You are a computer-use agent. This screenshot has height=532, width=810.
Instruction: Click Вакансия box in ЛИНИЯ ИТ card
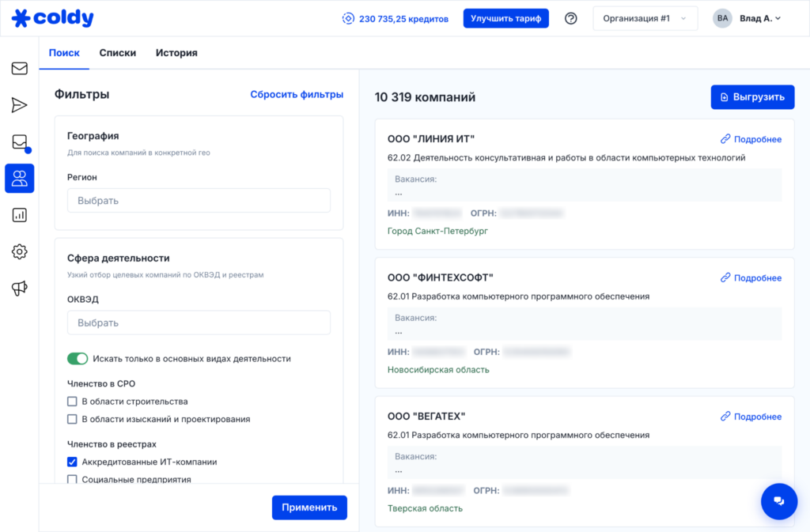click(x=585, y=185)
